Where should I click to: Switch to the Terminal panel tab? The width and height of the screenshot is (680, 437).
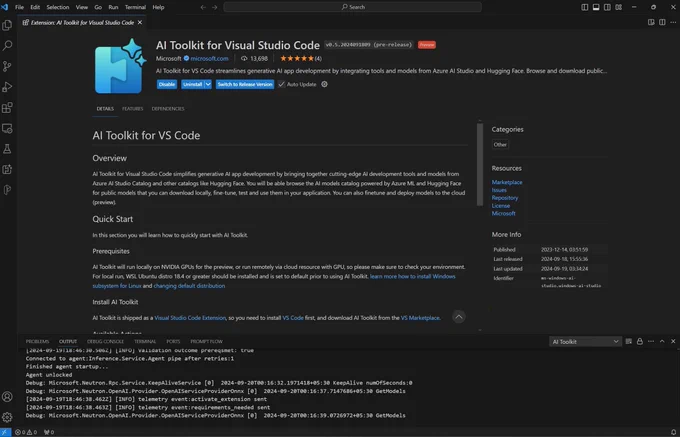tap(145, 342)
